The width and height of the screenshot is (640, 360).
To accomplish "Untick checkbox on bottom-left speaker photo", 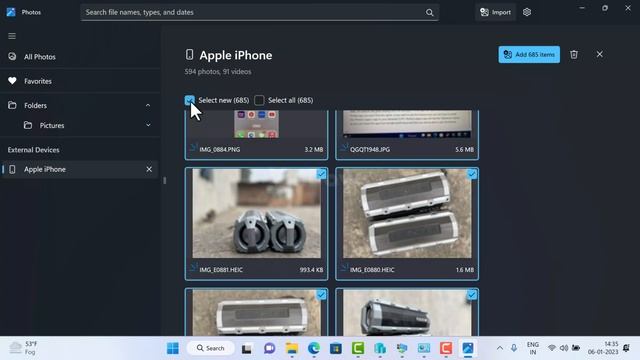I will coord(321,295).
